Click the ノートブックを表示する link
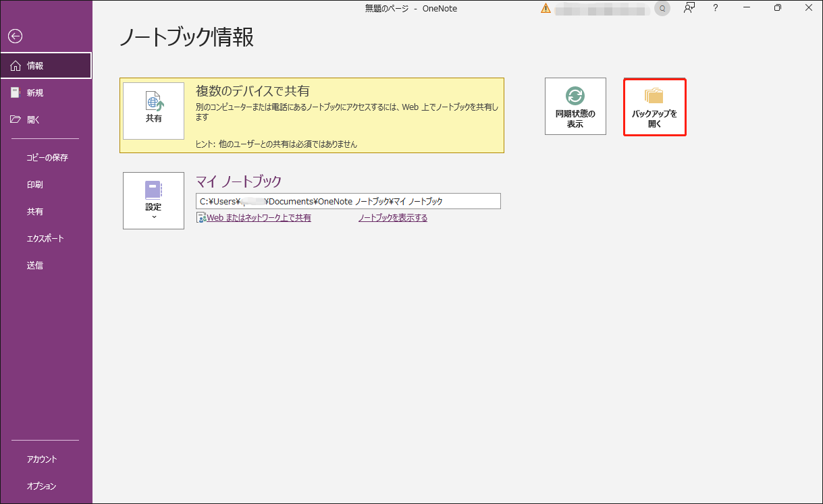823x504 pixels. click(x=392, y=218)
